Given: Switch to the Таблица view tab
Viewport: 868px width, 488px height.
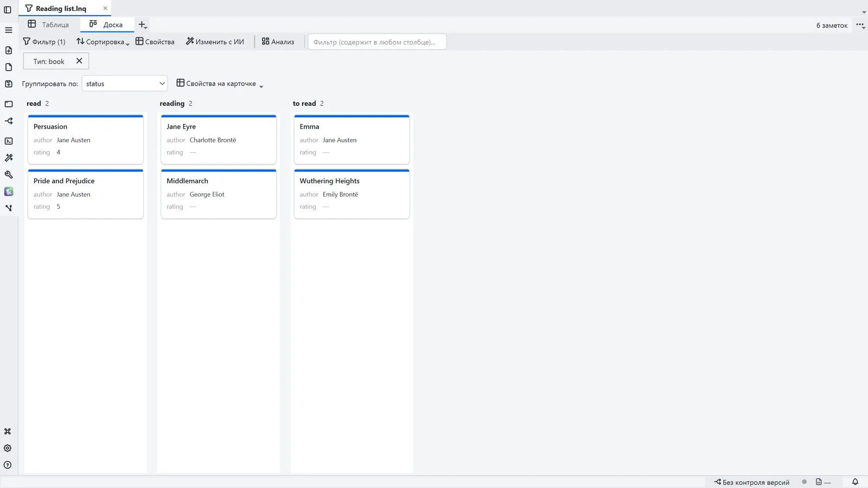Looking at the screenshot, I should coord(49,24).
